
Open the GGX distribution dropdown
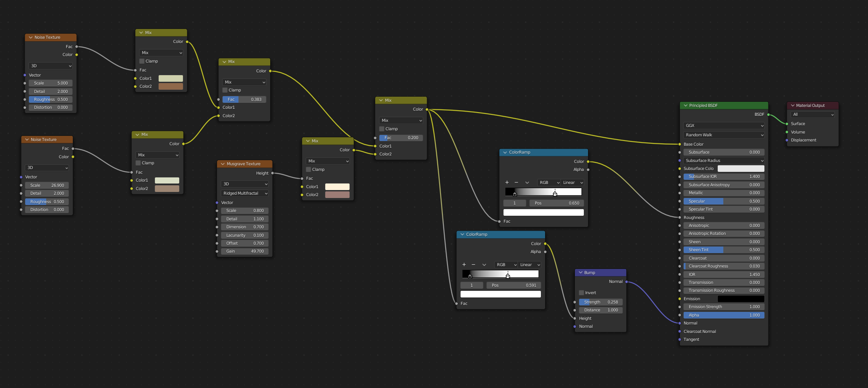(724, 126)
